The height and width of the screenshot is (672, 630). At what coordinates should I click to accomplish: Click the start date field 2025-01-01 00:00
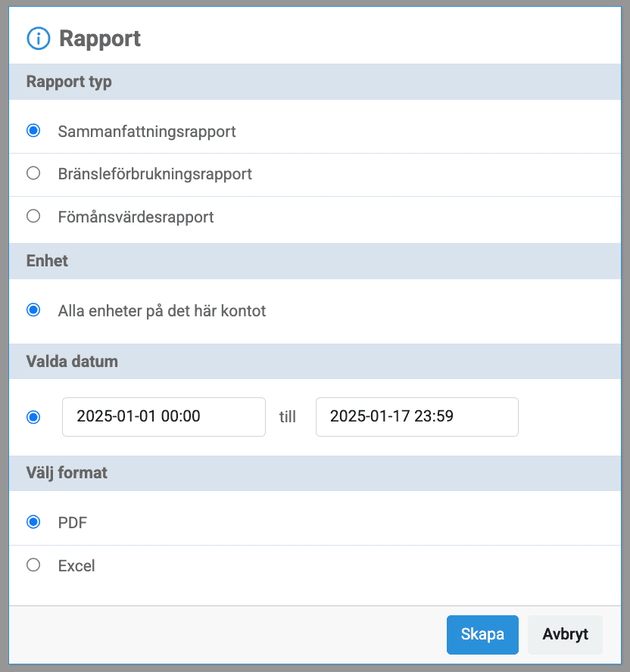coord(164,416)
